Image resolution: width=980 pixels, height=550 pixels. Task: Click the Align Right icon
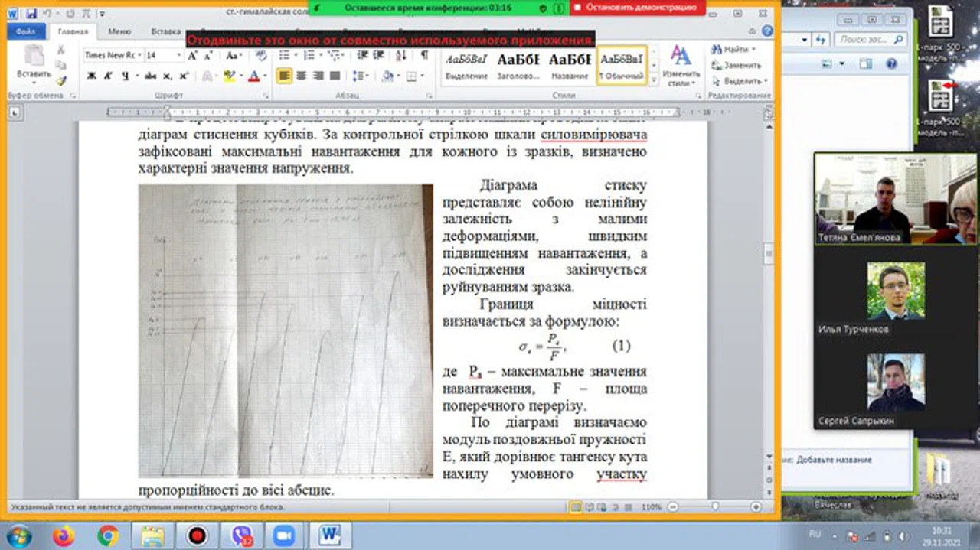pos(318,76)
